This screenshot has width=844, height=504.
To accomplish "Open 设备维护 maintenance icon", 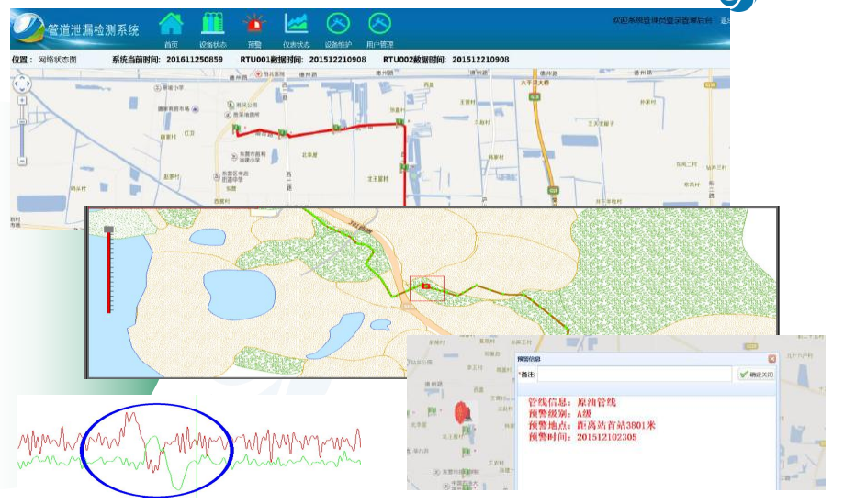I will pyautogui.click(x=338, y=24).
